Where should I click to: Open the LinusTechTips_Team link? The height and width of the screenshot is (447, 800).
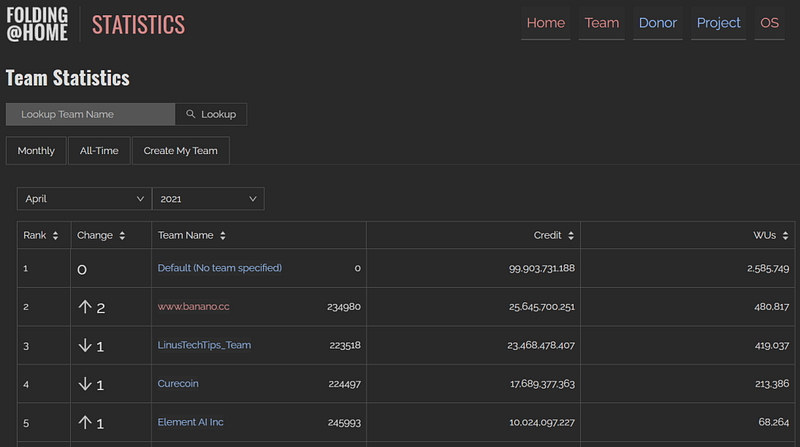click(204, 345)
